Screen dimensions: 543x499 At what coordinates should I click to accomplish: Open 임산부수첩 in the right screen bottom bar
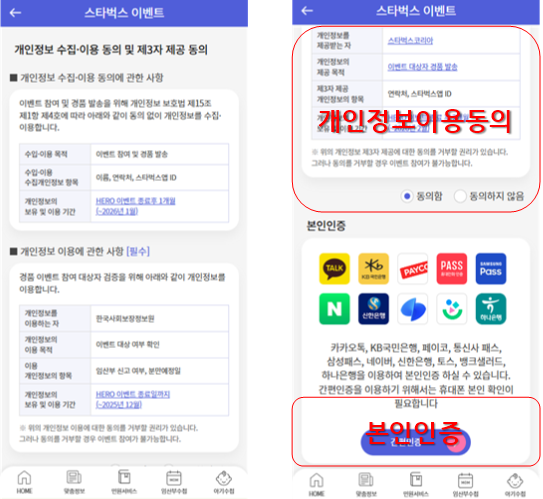pyautogui.click(x=465, y=484)
